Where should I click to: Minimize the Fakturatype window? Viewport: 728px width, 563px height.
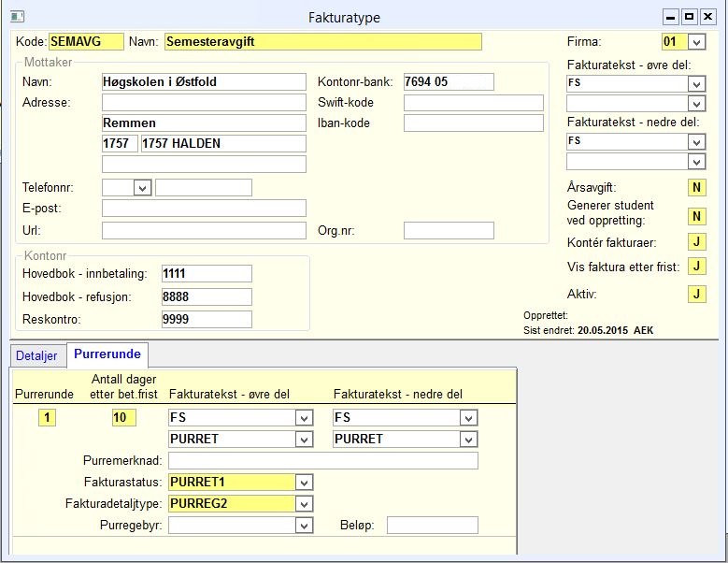[670, 18]
